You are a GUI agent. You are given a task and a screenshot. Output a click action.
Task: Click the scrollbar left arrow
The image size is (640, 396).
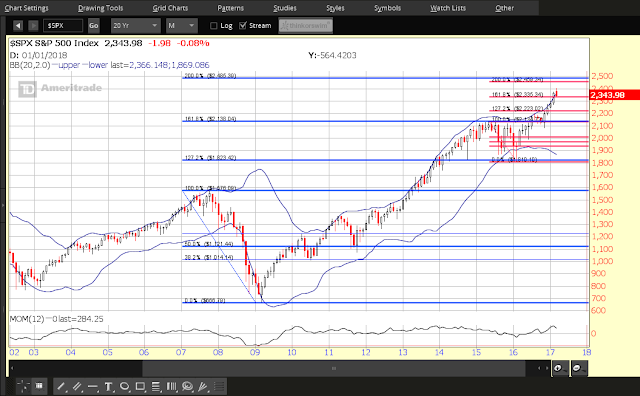pyautogui.click(x=12, y=368)
